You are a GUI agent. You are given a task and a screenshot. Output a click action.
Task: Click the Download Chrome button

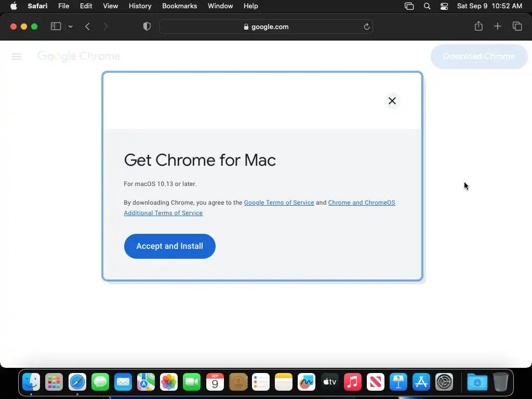[x=479, y=56]
